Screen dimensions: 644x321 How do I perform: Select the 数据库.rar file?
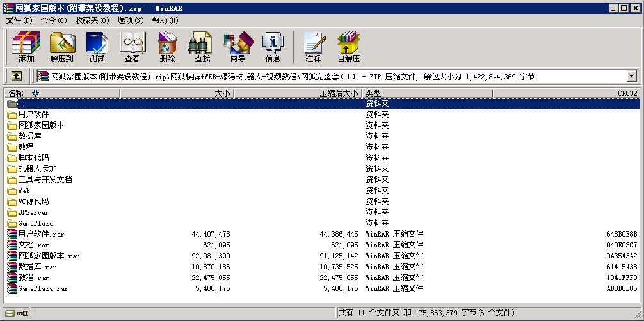point(37,267)
